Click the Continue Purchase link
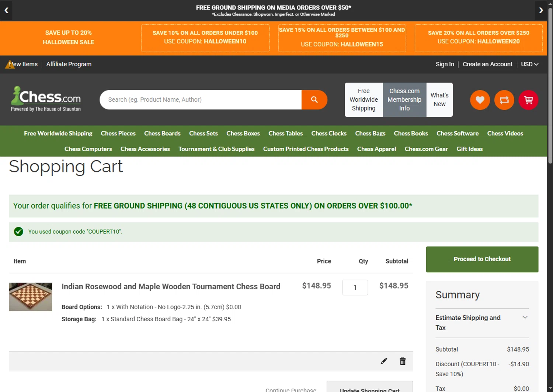553x392 pixels. (x=291, y=390)
